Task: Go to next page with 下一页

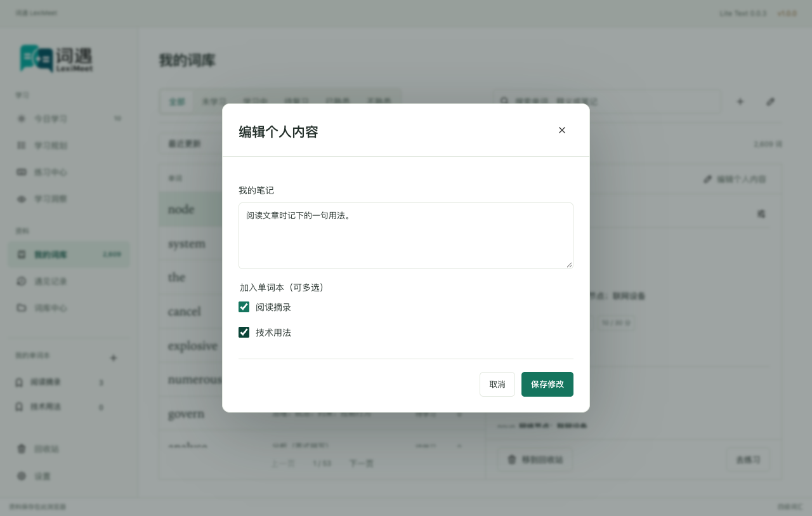Action: 362,463
